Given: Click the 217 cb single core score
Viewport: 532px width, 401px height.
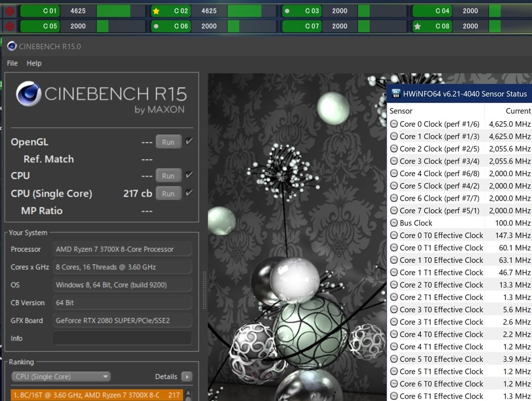Looking at the screenshot, I should 137,193.
